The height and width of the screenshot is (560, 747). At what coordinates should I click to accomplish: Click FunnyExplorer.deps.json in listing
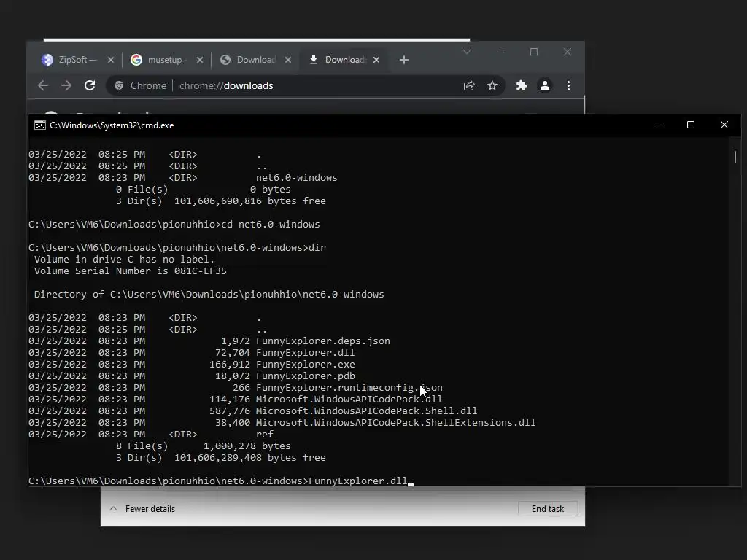tap(322, 341)
